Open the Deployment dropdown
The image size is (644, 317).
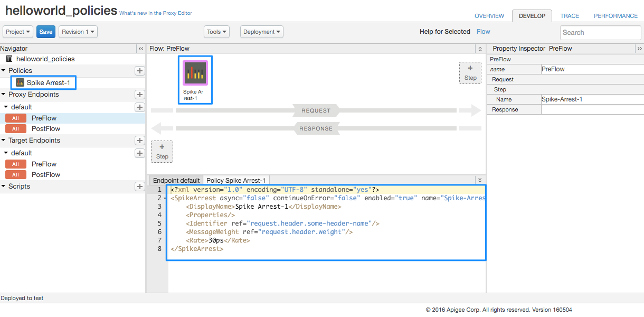tap(261, 32)
